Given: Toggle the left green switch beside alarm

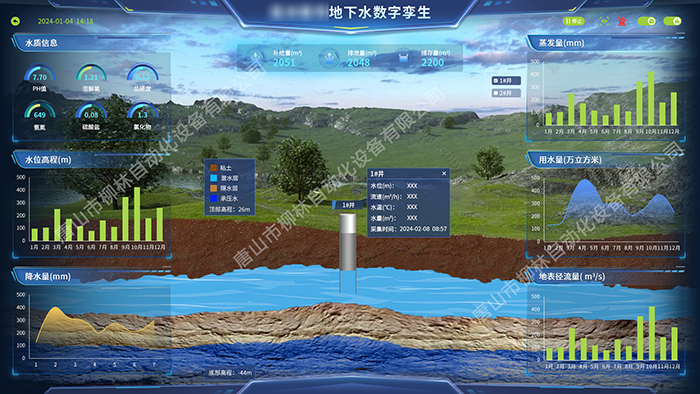Looking at the screenshot, I should click(646, 21).
